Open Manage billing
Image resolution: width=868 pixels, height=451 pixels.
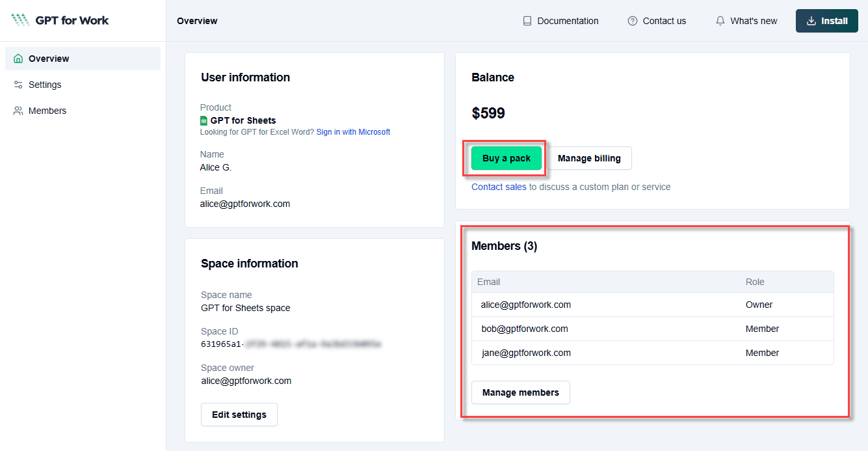[x=589, y=158]
